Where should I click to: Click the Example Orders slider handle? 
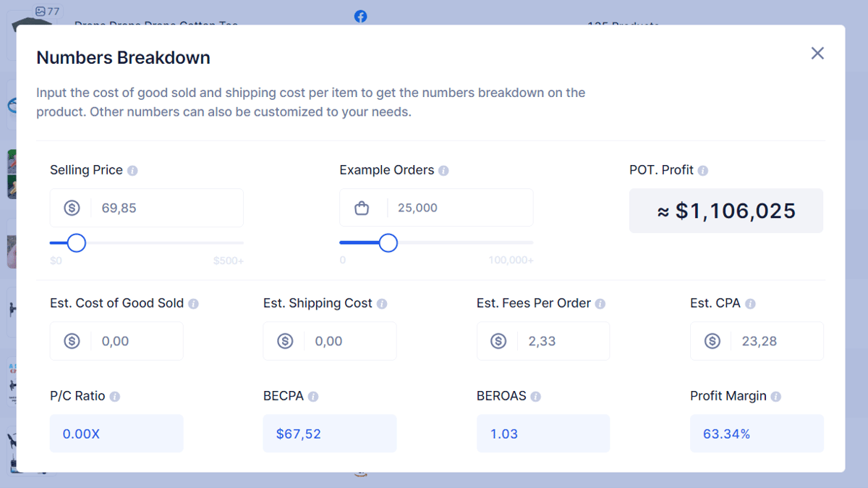[388, 243]
